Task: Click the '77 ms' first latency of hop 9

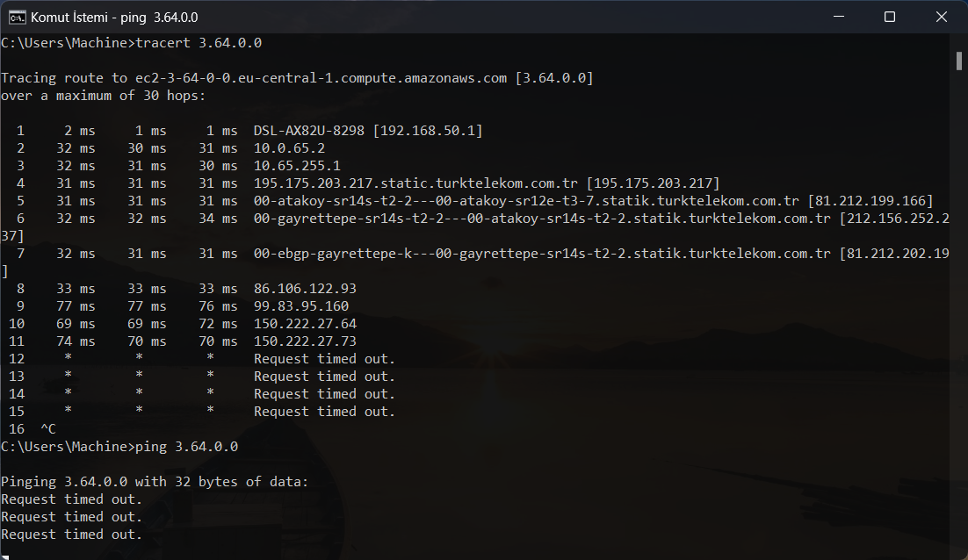Action: (76, 306)
